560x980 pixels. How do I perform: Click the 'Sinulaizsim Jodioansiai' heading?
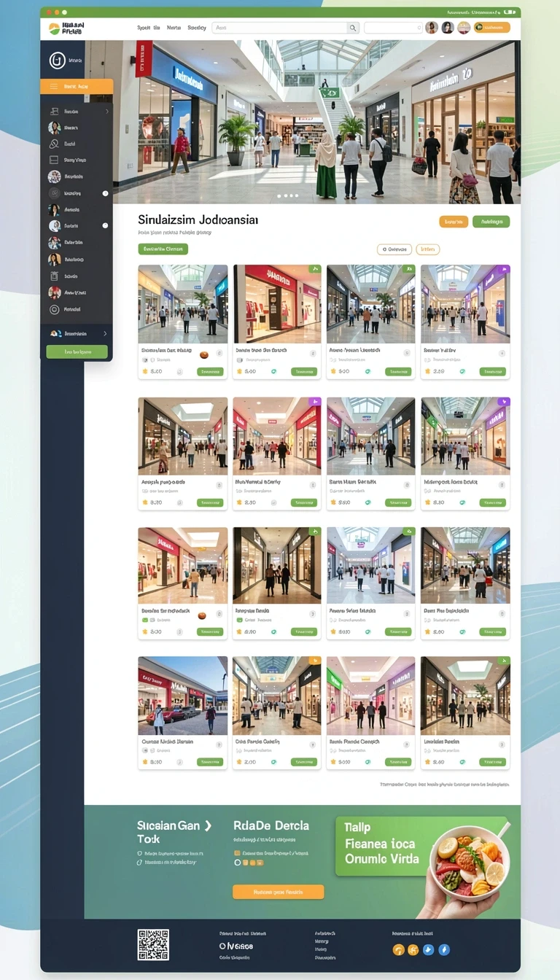tap(198, 219)
